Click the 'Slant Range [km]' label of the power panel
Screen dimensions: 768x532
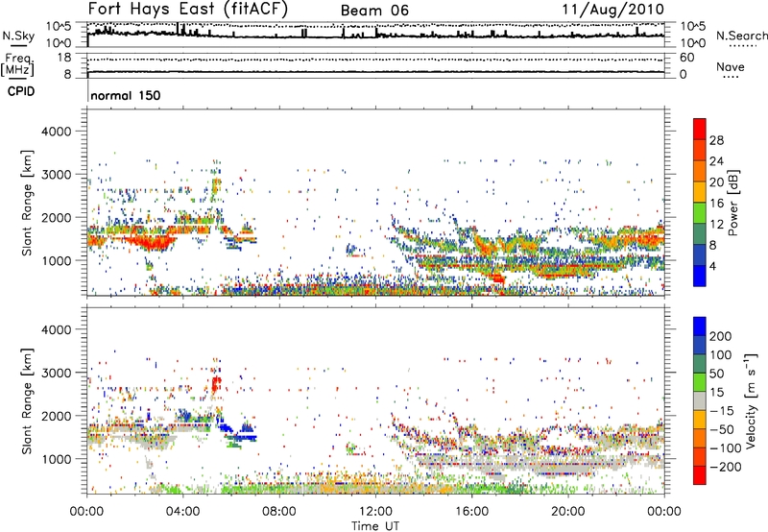tap(27, 203)
